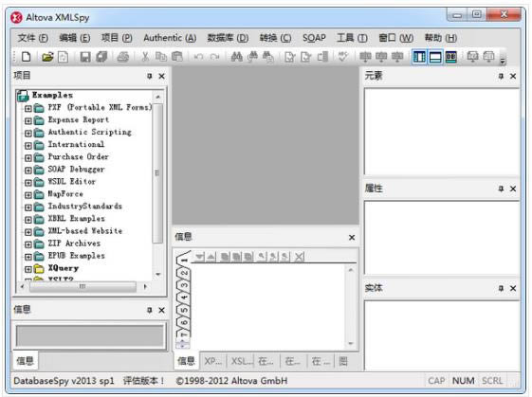Select the XML-based Website tree item

click(x=85, y=231)
